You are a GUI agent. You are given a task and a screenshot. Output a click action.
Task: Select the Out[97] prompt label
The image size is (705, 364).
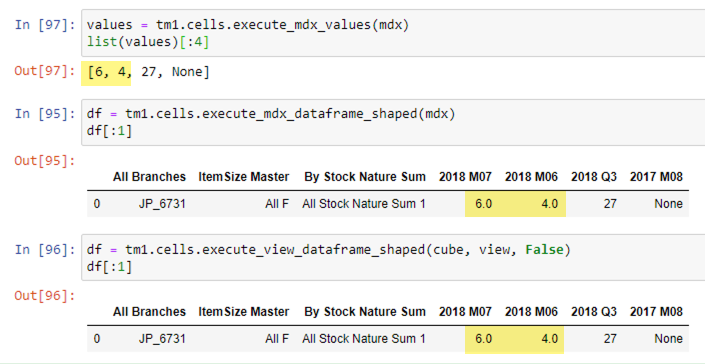[x=45, y=71]
